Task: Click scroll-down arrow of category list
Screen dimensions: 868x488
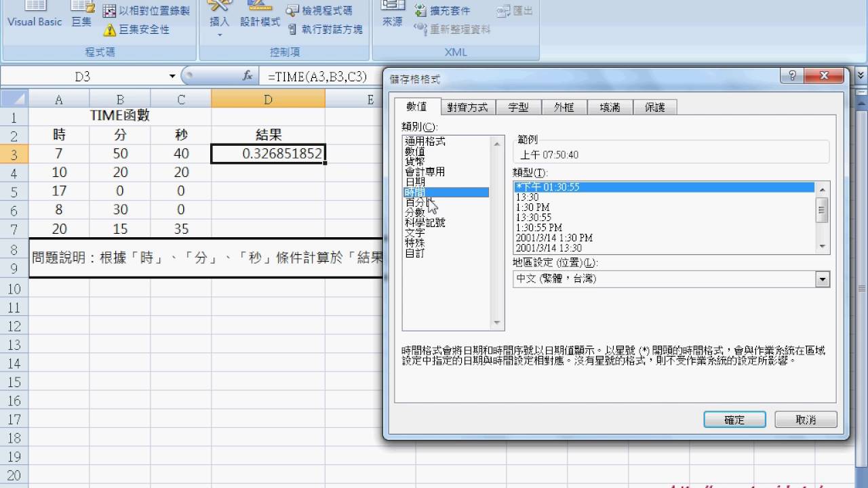Action: (497, 323)
